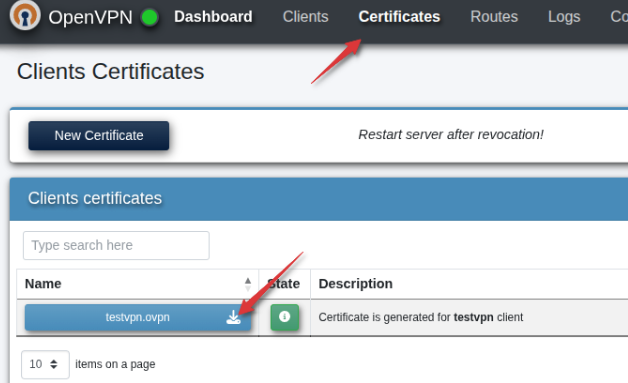Click the 'items on a page' label

coord(115,364)
